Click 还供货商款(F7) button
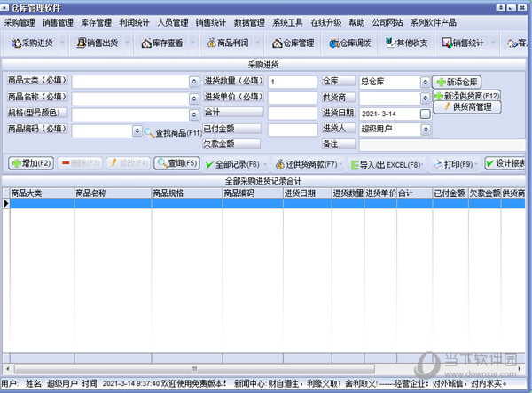This screenshot has width=532, height=393. pos(307,165)
